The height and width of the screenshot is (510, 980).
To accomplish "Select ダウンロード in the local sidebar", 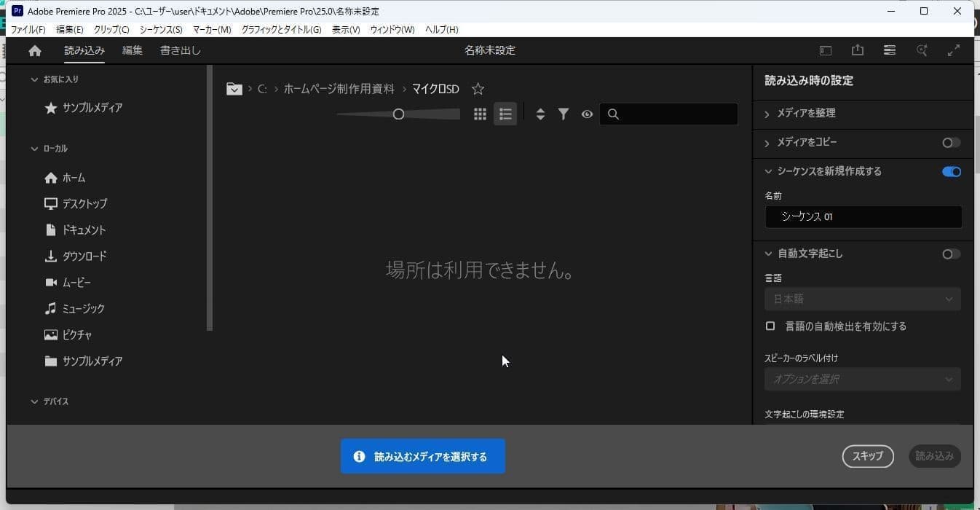I will click(84, 256).
